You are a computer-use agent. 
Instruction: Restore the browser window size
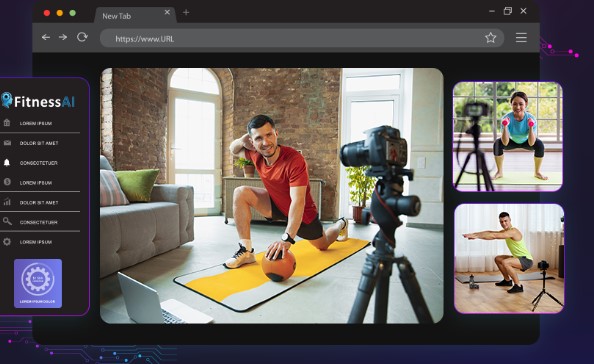click(x=508, y=11)
